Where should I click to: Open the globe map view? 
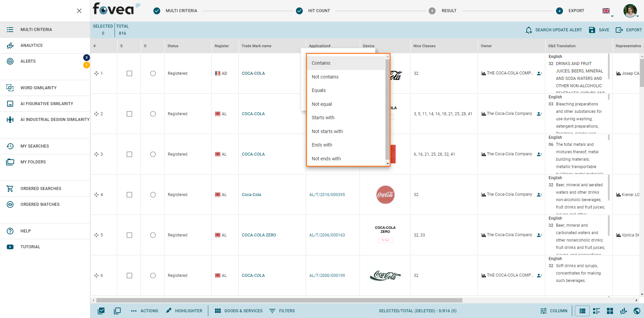(637, 311)
